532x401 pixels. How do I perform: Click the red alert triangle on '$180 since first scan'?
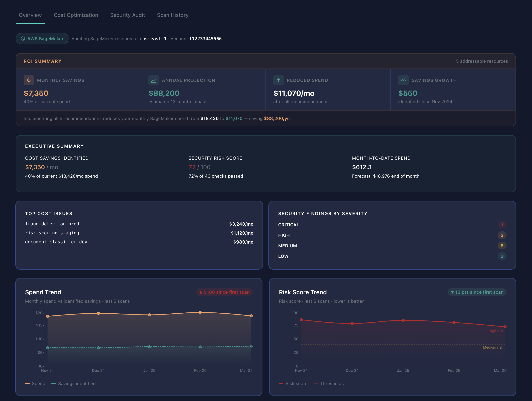(201, 292)
